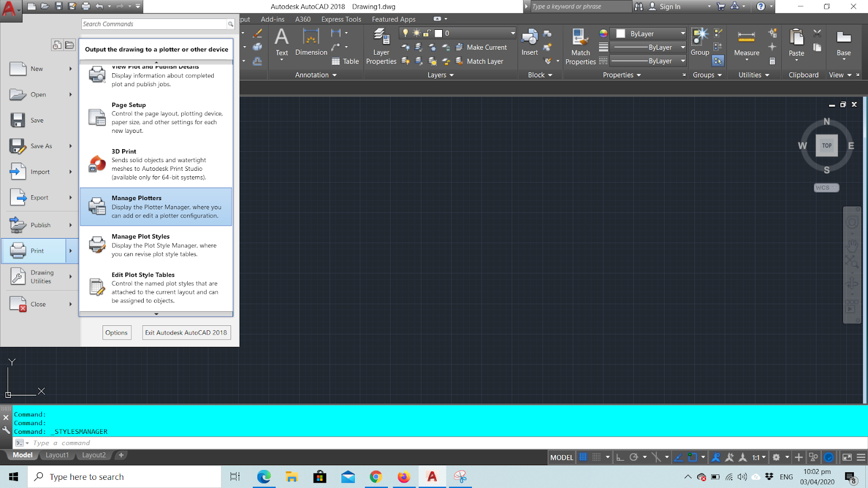Click the white ByLayer color swatch in Properties

tap(621, 34)
